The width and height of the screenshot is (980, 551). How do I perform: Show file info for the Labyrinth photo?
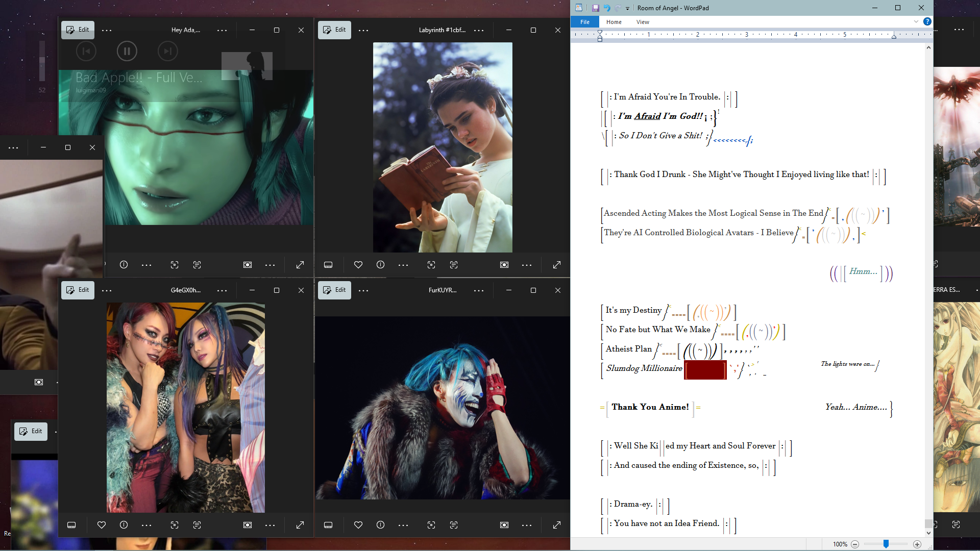380,265
